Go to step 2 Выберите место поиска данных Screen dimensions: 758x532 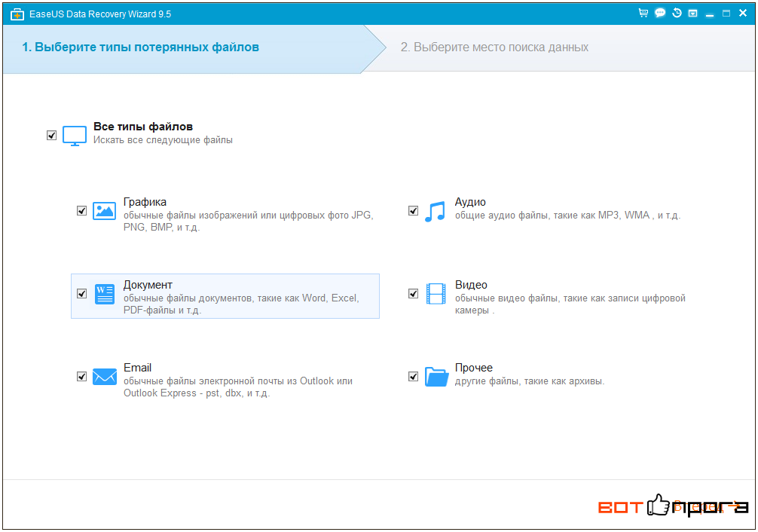pos(494,47)
